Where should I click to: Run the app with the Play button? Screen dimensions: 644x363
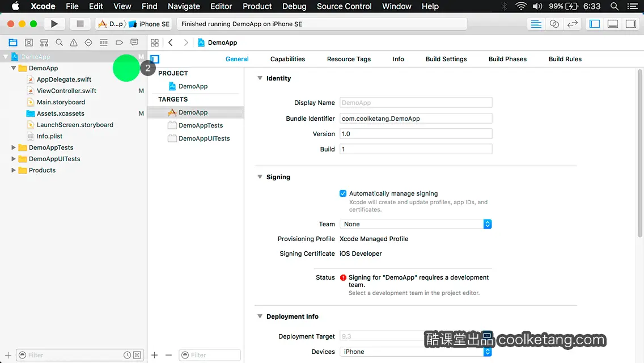pos(54,24)
